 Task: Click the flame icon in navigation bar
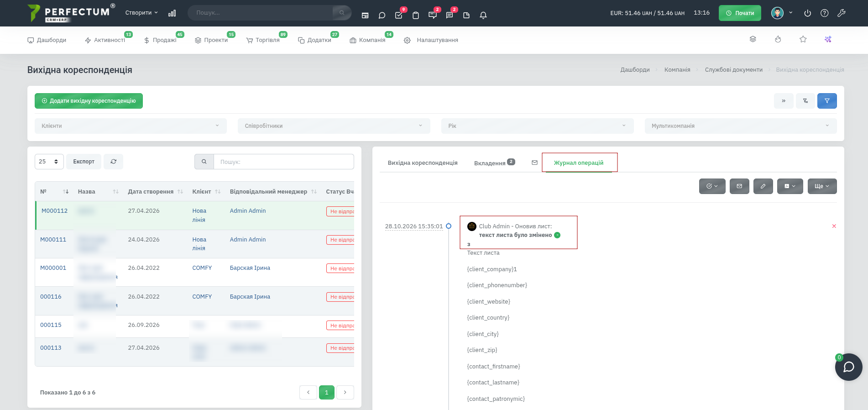(778, 39)
